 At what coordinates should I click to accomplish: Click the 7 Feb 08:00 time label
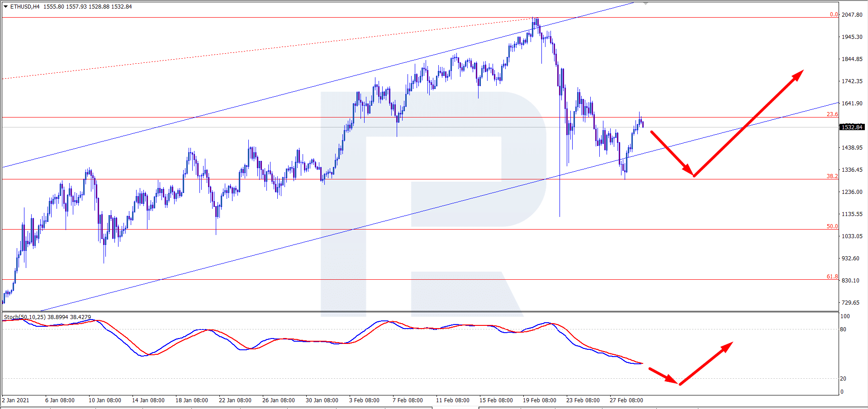[408, 400]
